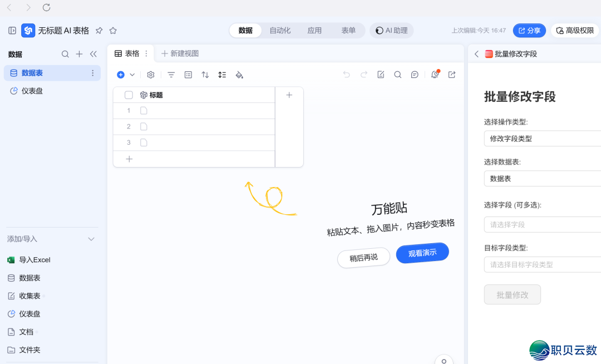Switch to the 自动化 tab

coord(280,31)
